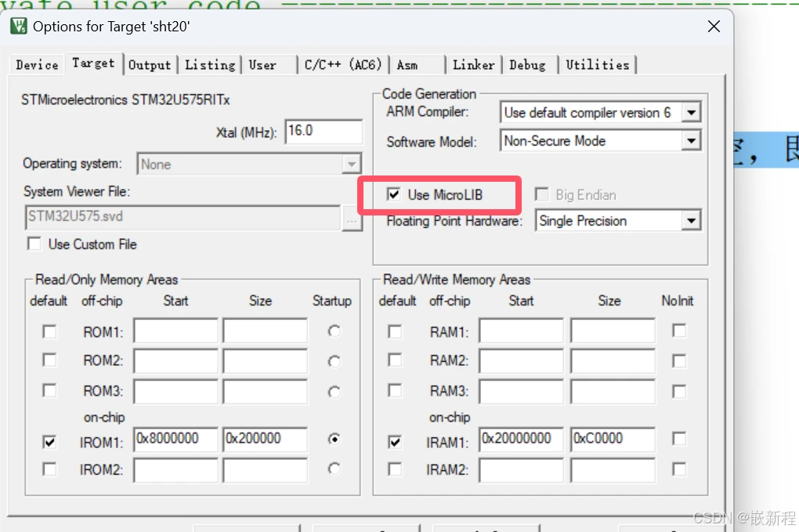799x532 pixels.
Task: Edit the IROM1 Size value 0x200000
Action: pos(265,440)
